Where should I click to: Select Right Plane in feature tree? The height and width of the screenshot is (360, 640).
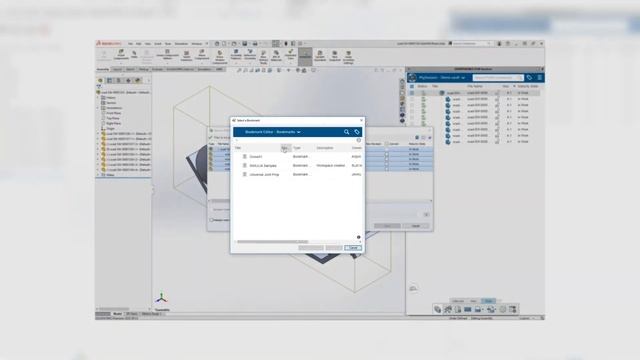(113, 123)
